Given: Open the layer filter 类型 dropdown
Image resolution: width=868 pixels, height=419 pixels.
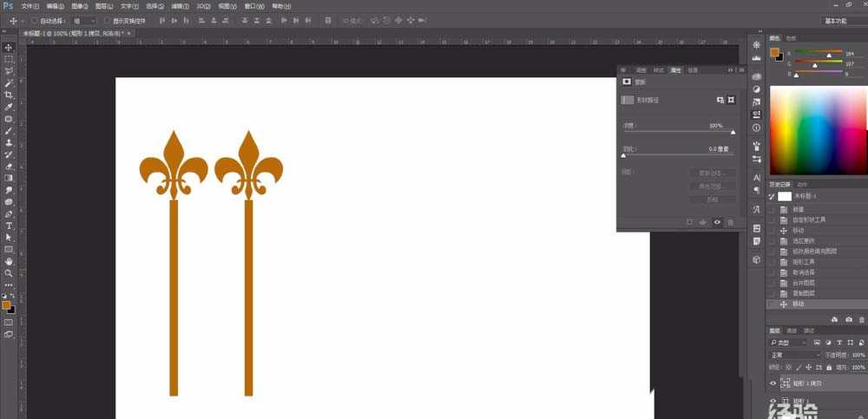Looking at the screenshot, I should coord(795,343).
